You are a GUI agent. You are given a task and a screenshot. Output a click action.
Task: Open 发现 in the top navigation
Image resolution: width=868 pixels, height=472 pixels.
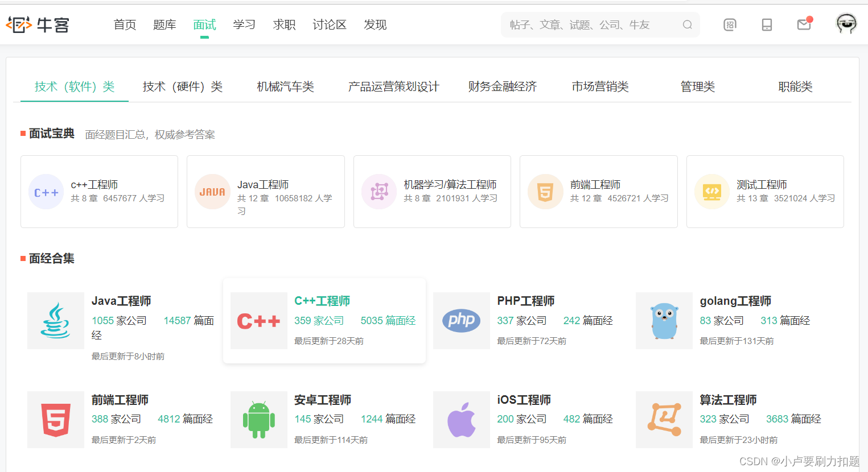coord(375,24)
